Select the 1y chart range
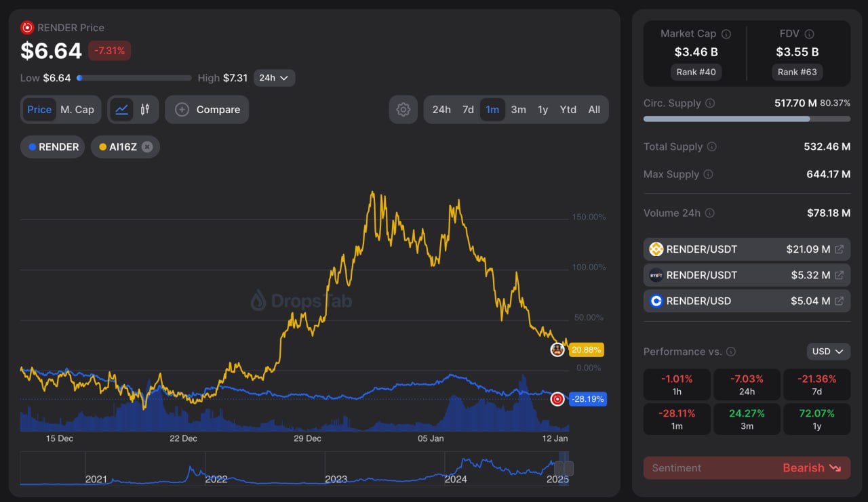 (x=543, y=110)
